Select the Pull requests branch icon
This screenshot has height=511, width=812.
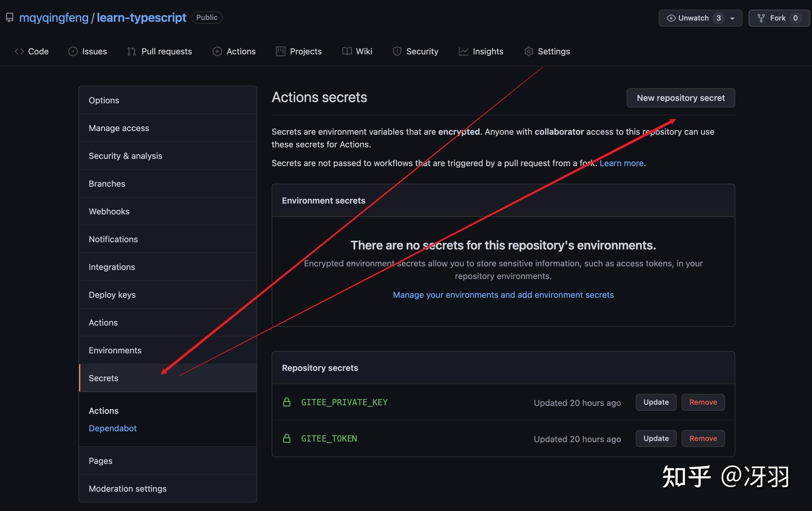point(132,51)
